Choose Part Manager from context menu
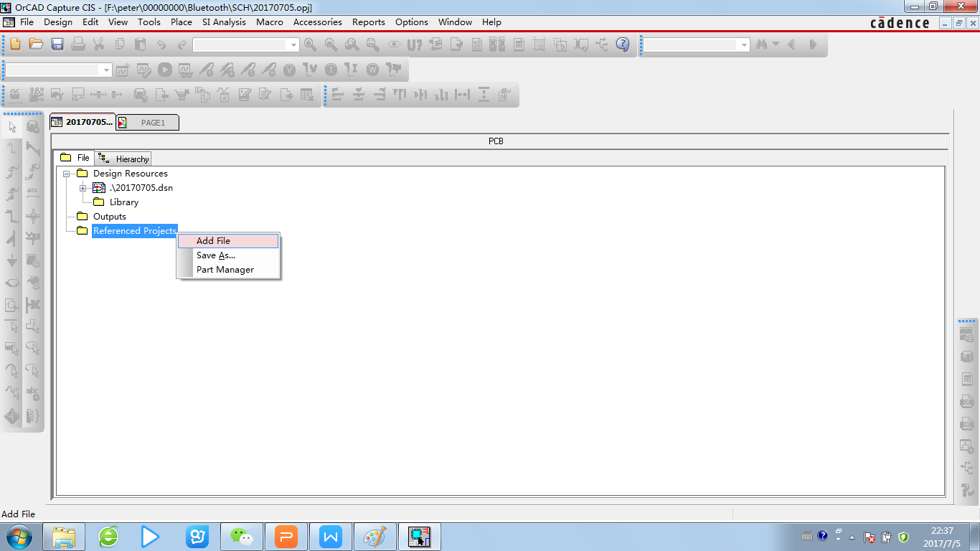Screen dimensions: 980x551 pos(228,270)
